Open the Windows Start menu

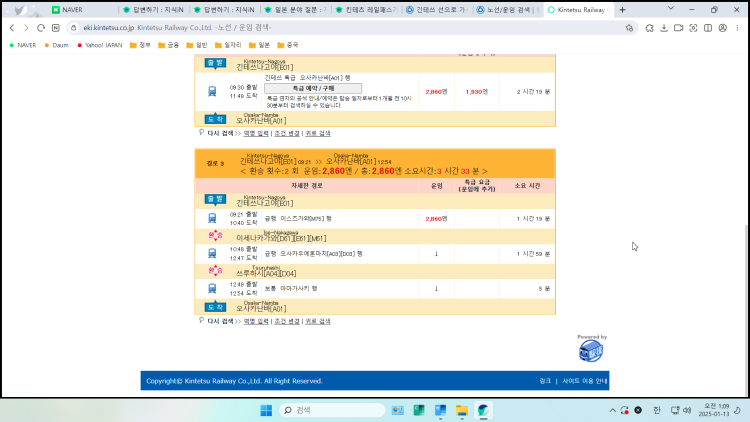[266, 410]
